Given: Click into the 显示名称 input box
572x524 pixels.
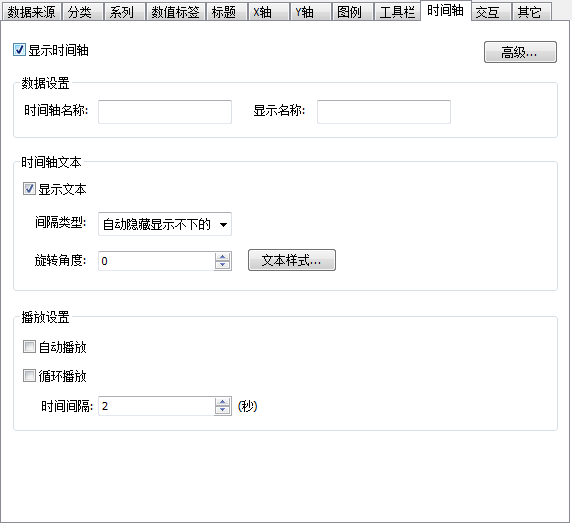Looking at the screenshot, I should coord(384,112).
